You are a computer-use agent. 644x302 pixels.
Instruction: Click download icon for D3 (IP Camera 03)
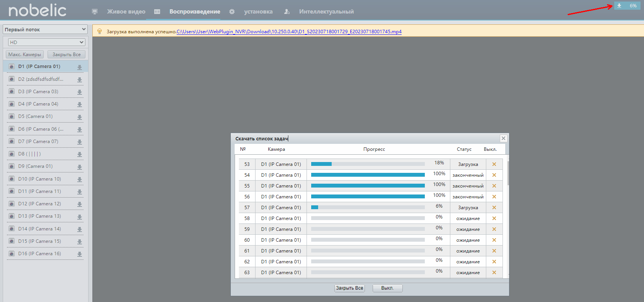coord(80,92)
